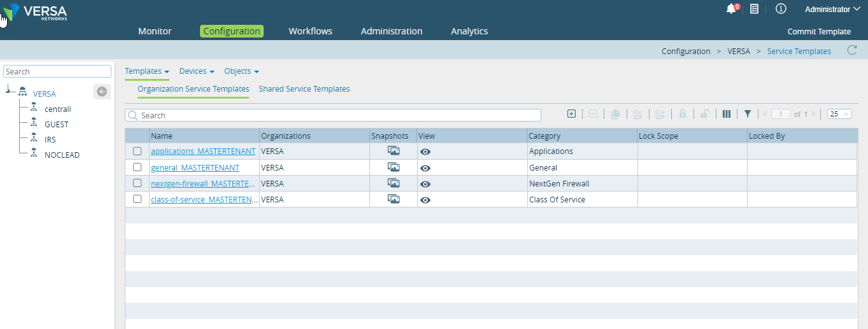
Task: Click the Versa Networks logo
Action: click(x=36, y=11)
